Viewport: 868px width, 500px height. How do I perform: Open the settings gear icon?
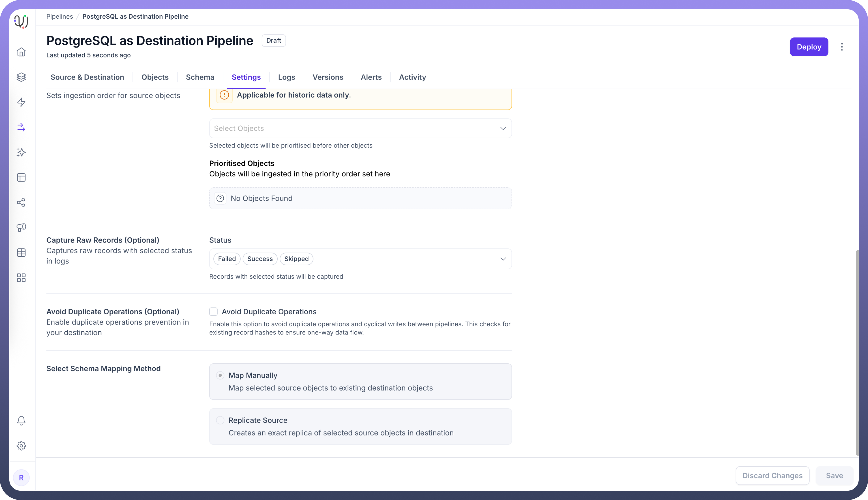coord(21,446)
